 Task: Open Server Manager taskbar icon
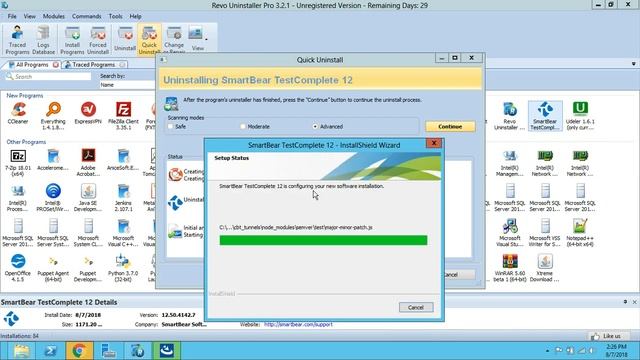coord(109,351)
